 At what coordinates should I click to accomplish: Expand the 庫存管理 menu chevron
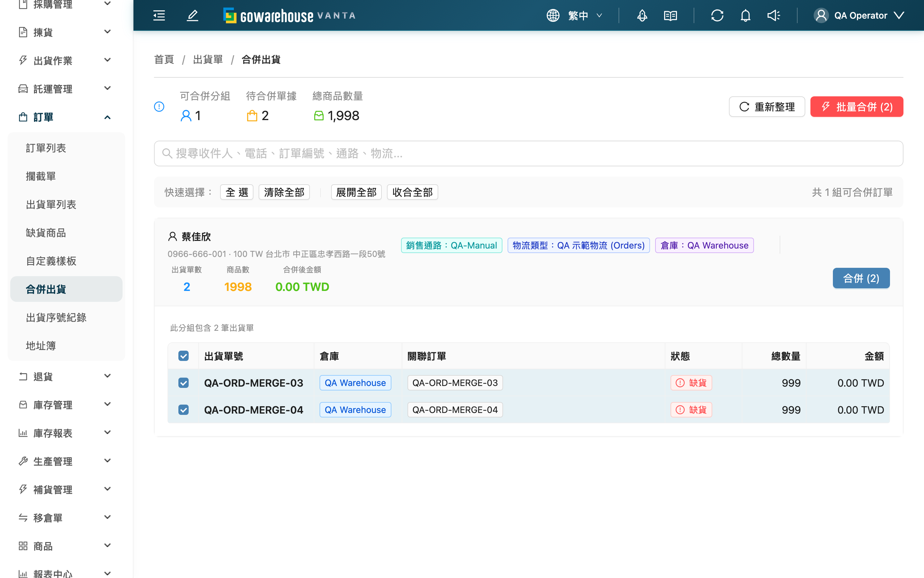tap(107, 405)
